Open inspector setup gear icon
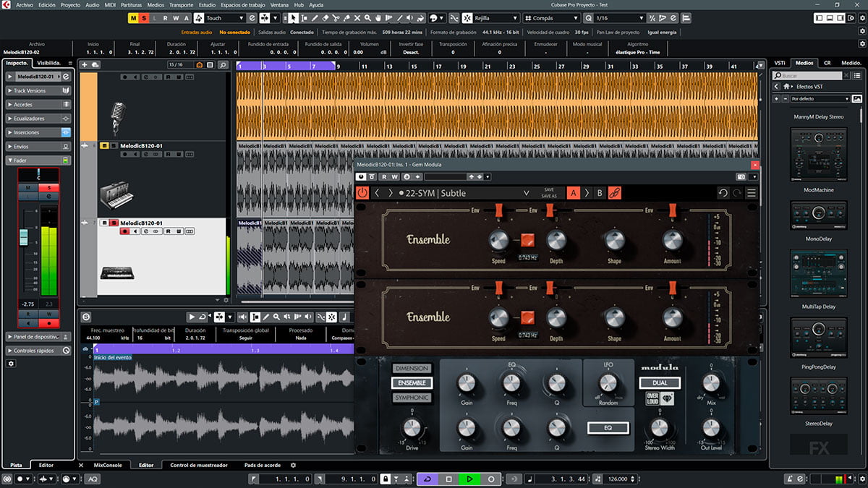 tap(11, 363)
